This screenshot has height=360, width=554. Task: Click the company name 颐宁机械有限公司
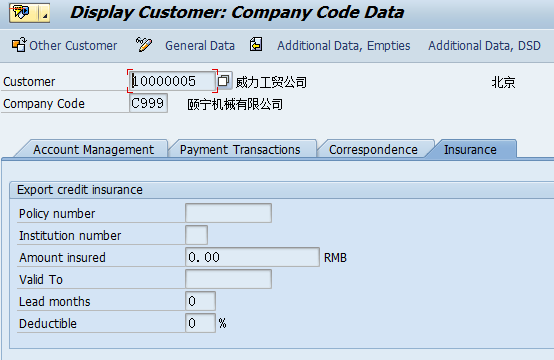click(235, 104)
